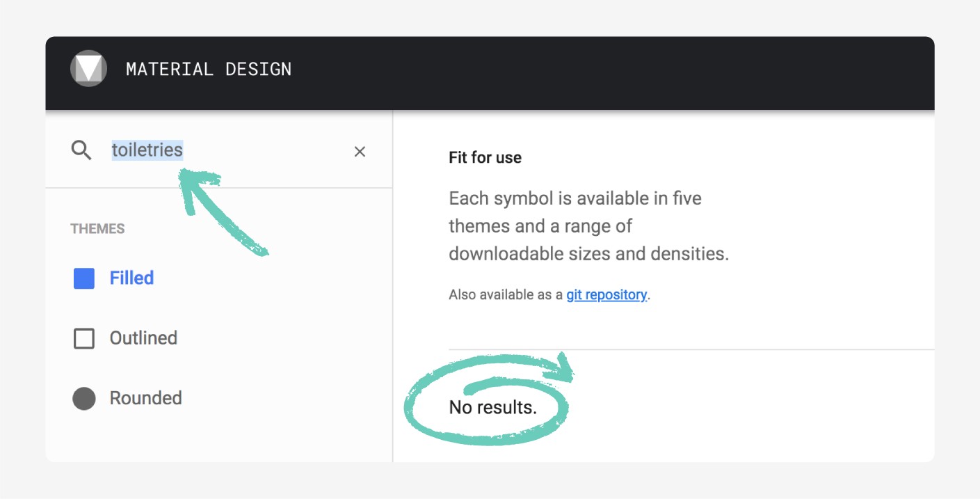
Task: Open the git repository link
Action: (x=607, y=295)
